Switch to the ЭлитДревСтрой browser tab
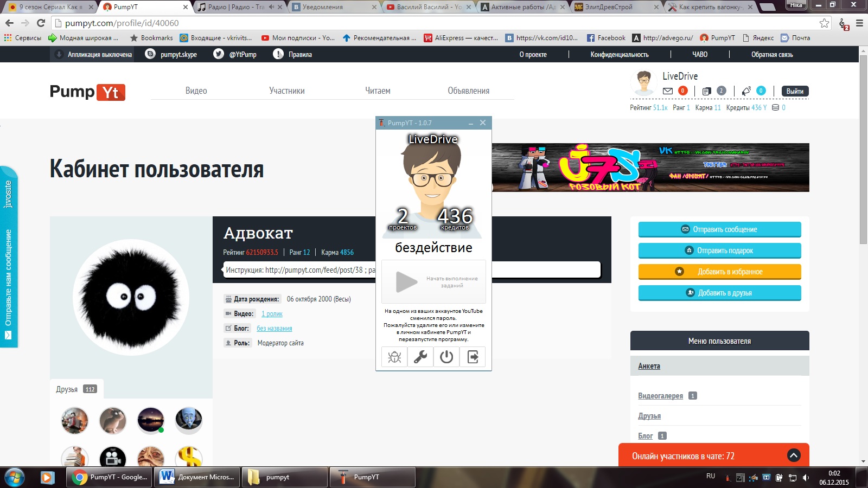868x488 pixels. [617, 7]
